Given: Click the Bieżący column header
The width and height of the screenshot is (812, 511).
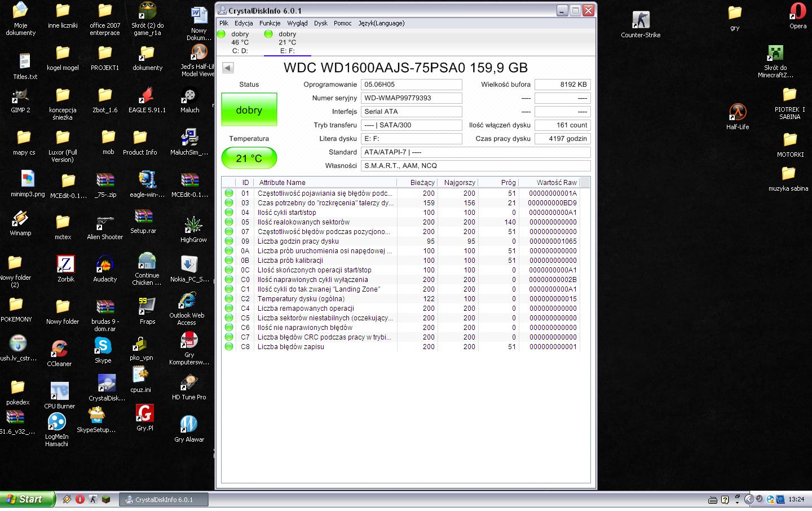Looking at the screenshot, I should [417, 182].
